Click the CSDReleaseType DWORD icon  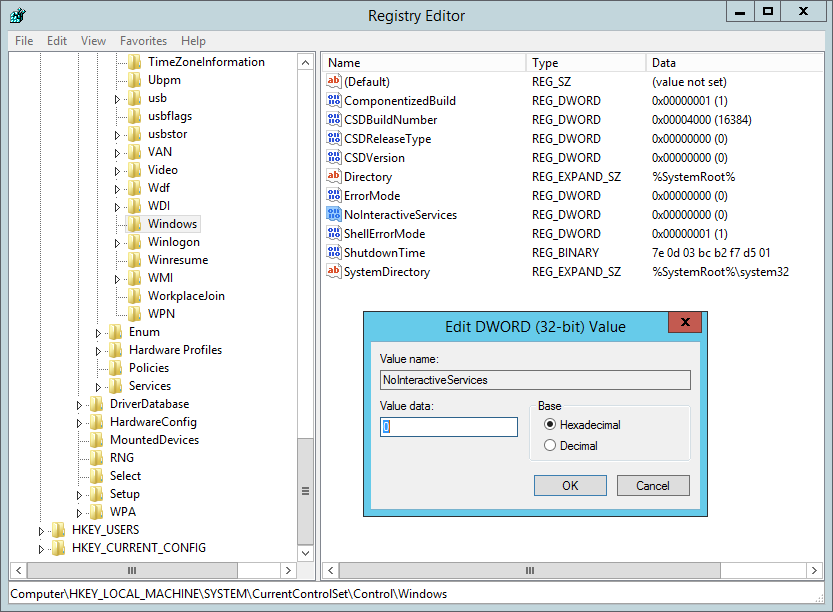pyautogui.click(x=334, y=139)
